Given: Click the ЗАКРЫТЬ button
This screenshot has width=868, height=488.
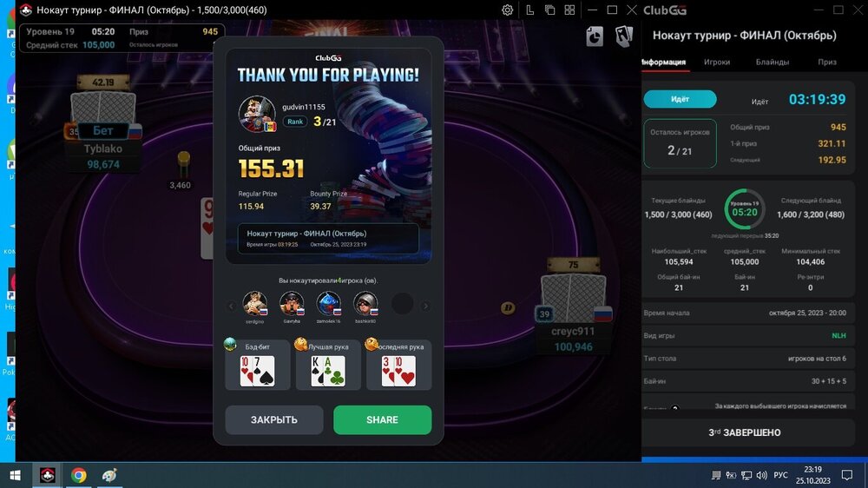Looking at the screenshot, I should [x=274, y=420].
